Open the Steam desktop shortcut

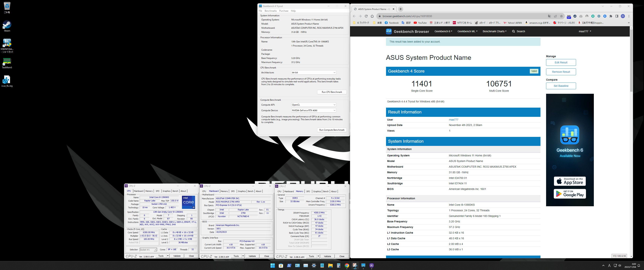coord(7,26)
